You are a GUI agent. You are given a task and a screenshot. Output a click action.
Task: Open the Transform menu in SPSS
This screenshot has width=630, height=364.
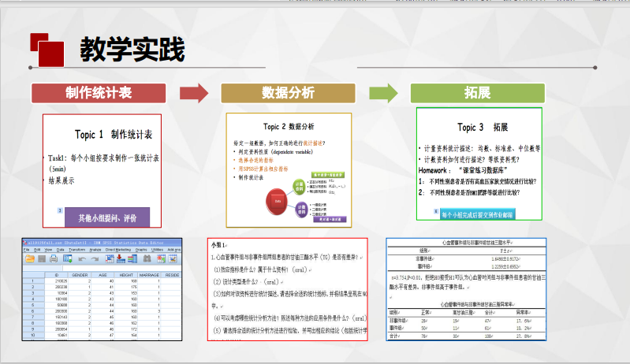point(77,250)
